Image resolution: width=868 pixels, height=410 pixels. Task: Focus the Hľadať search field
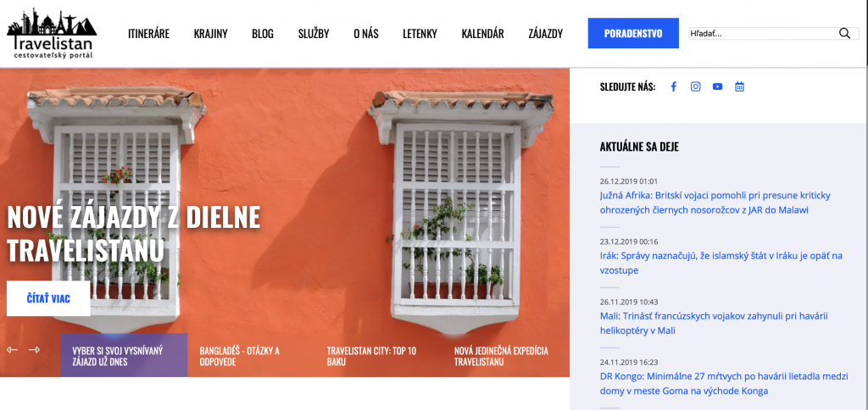764,33
